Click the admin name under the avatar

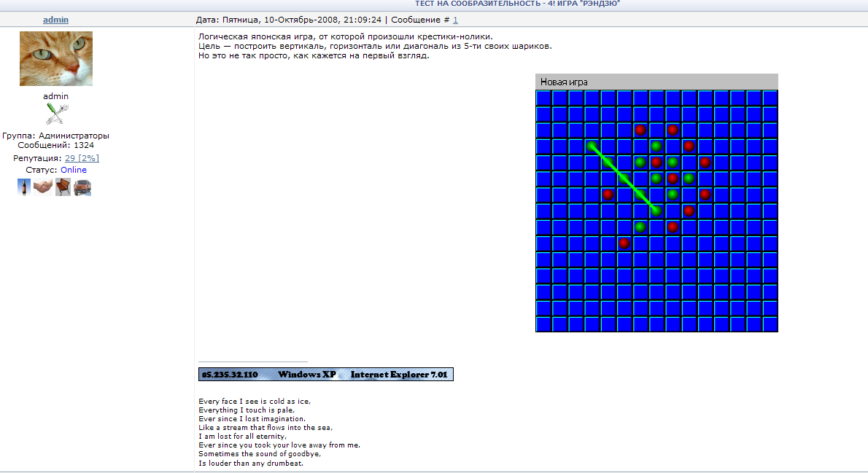[56, 96]
